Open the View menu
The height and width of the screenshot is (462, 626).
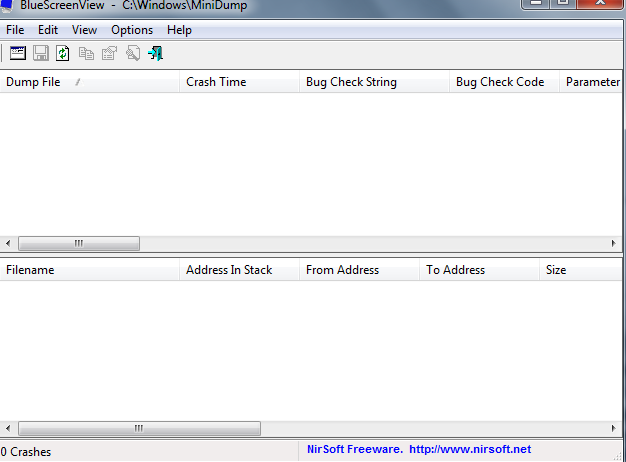[x=84, y=30]
